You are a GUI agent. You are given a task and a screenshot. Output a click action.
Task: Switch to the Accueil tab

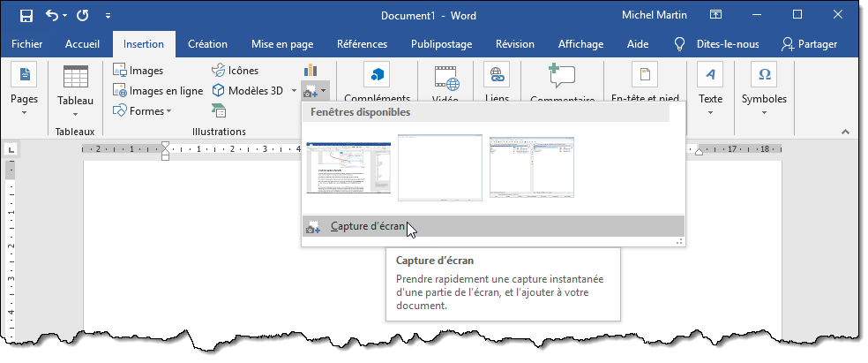coord(86,44)
